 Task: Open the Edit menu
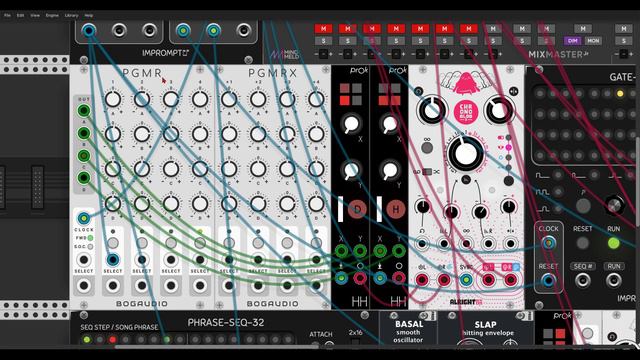[20, 15]
